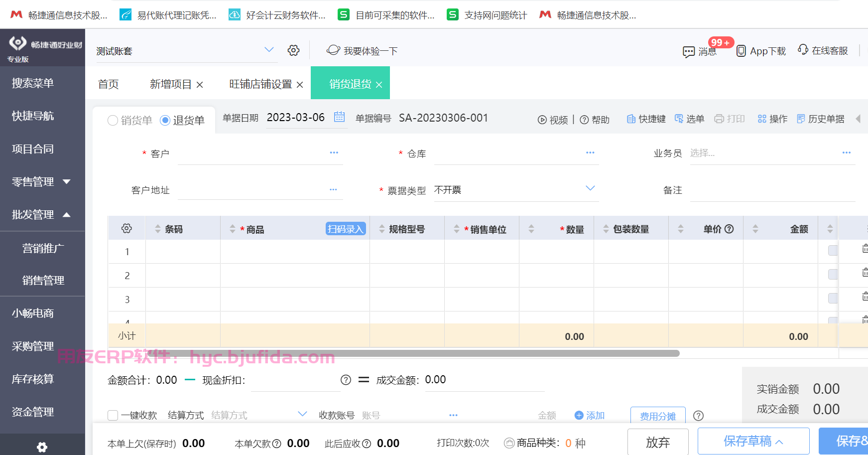This screenshot has width=868, height=455.
Task: Expand 保存草稿 options arrow
Action: [x=779, y=442]
